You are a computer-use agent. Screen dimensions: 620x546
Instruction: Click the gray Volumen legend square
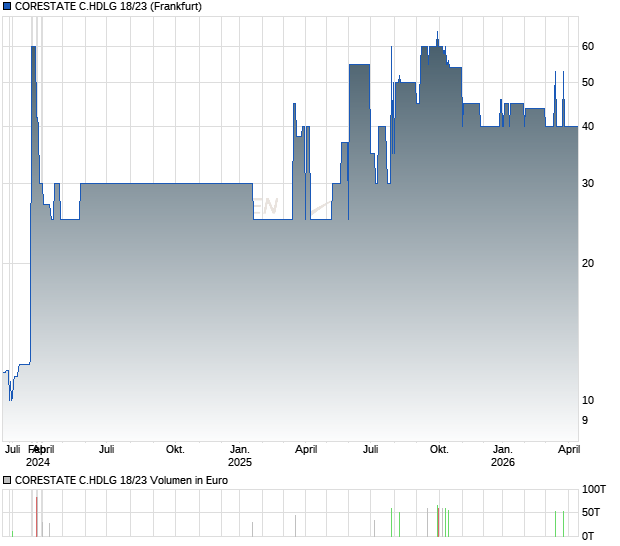pos(7,480)
